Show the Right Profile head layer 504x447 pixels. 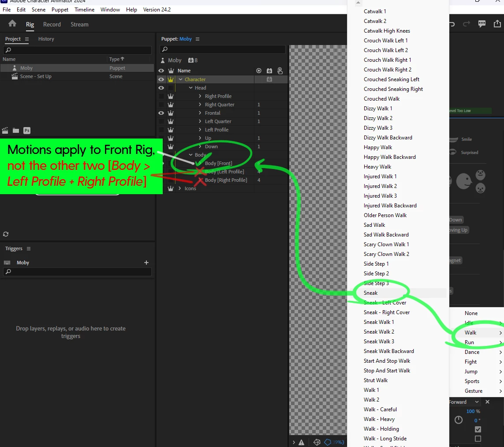pyautogui.click(x=161, y=96)
